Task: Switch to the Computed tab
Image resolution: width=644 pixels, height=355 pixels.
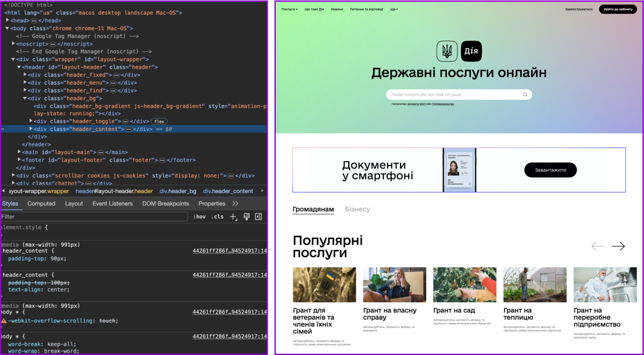Action: [41, 204]
